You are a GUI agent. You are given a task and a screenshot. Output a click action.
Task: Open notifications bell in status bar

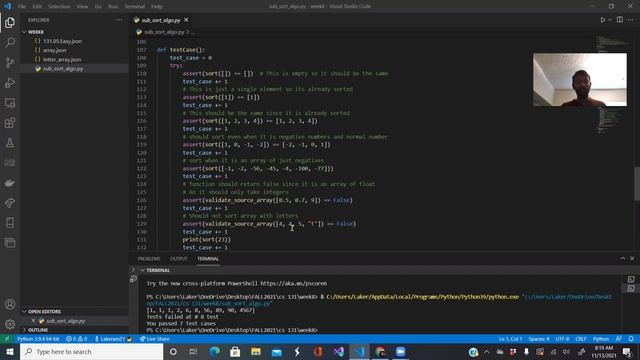pos(631,339)
